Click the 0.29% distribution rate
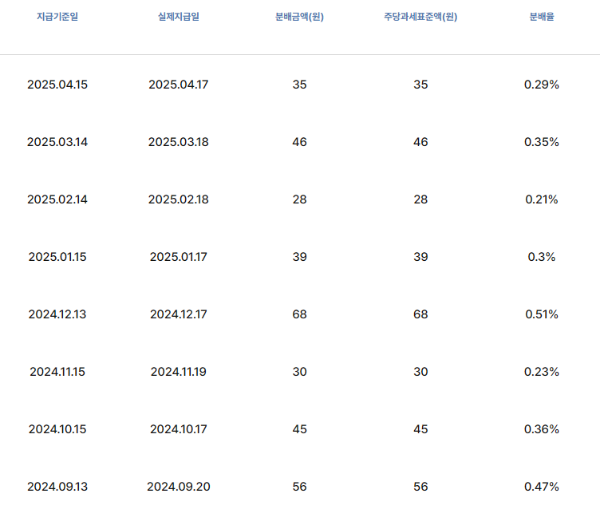600x509 pixels. (x=542, y=85)
